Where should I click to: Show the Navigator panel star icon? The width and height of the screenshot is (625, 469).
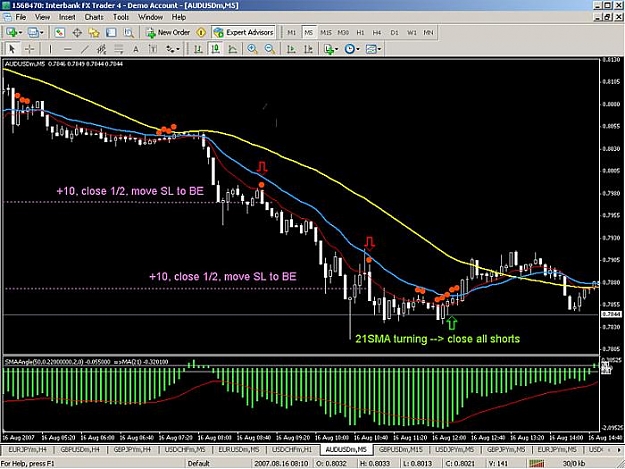pos(94,33)
